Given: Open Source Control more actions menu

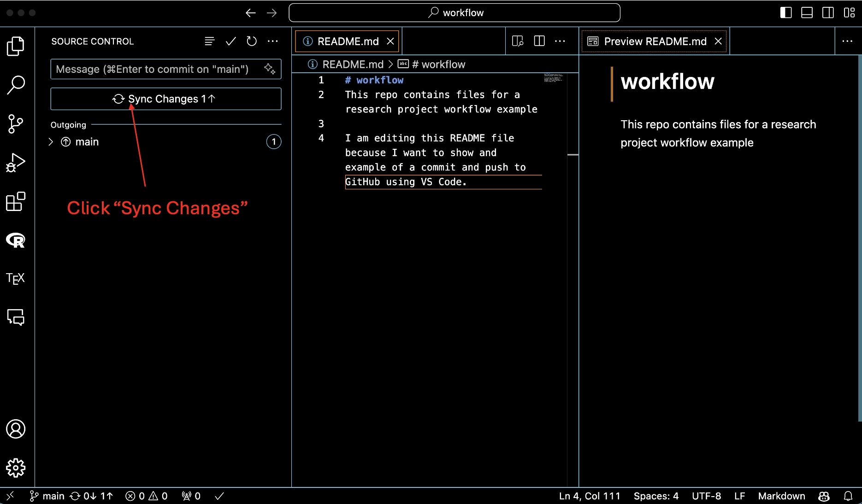Looking at the screenshot, I should click(273, 41).
